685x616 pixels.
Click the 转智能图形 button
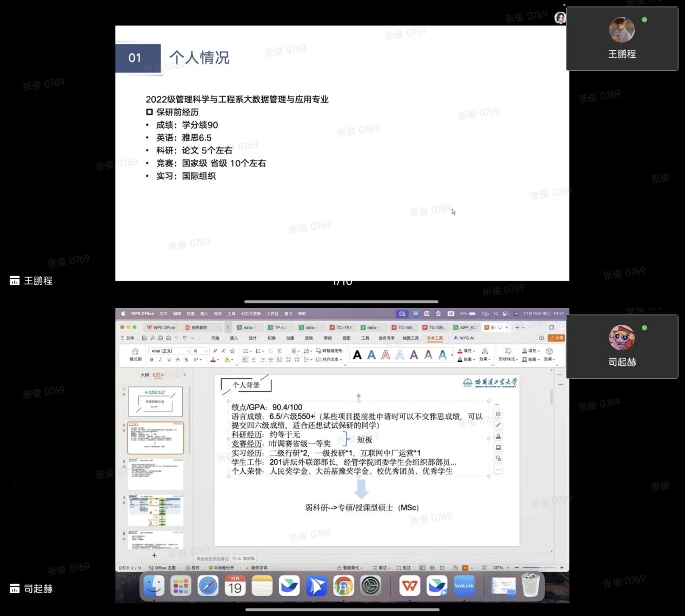pyautogui.click(x=329, y=351)
